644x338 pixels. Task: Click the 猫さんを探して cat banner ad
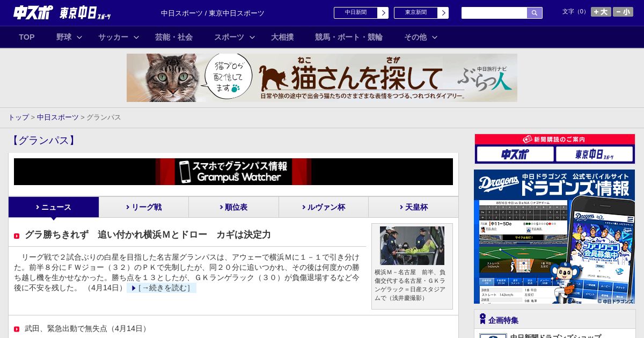coord(322,78)
